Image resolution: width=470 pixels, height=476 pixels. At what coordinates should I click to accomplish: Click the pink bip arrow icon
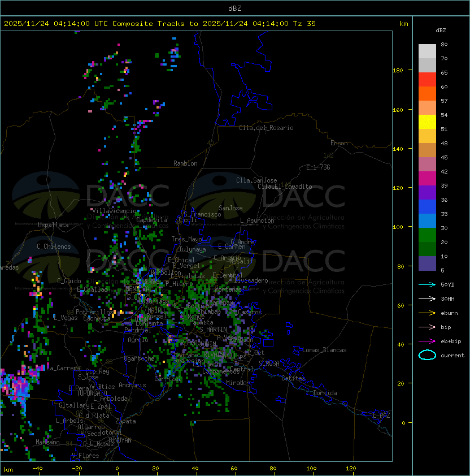coord(427,327)
